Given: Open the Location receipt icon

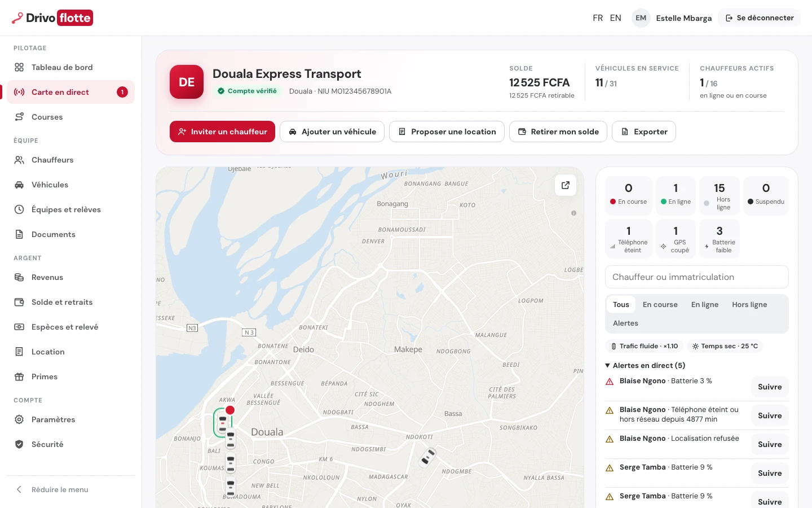Looking at the screenshot, I should coord(19,352).
